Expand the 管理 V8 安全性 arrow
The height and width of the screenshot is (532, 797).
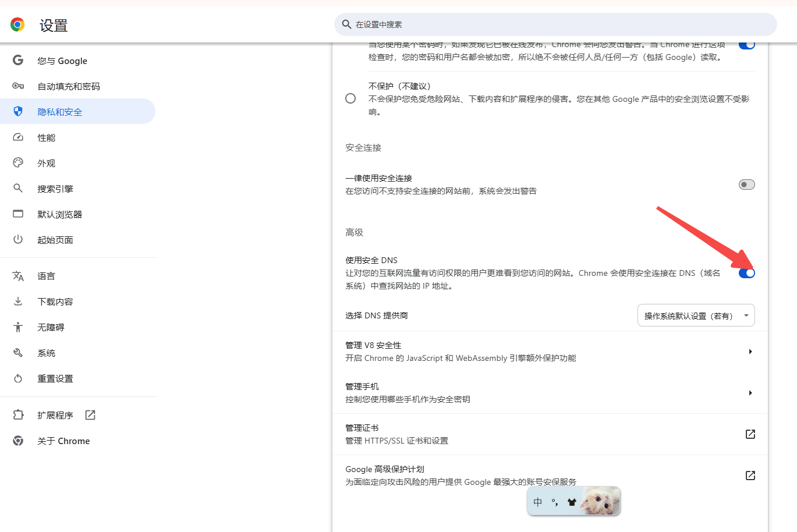tap(750, 352)
